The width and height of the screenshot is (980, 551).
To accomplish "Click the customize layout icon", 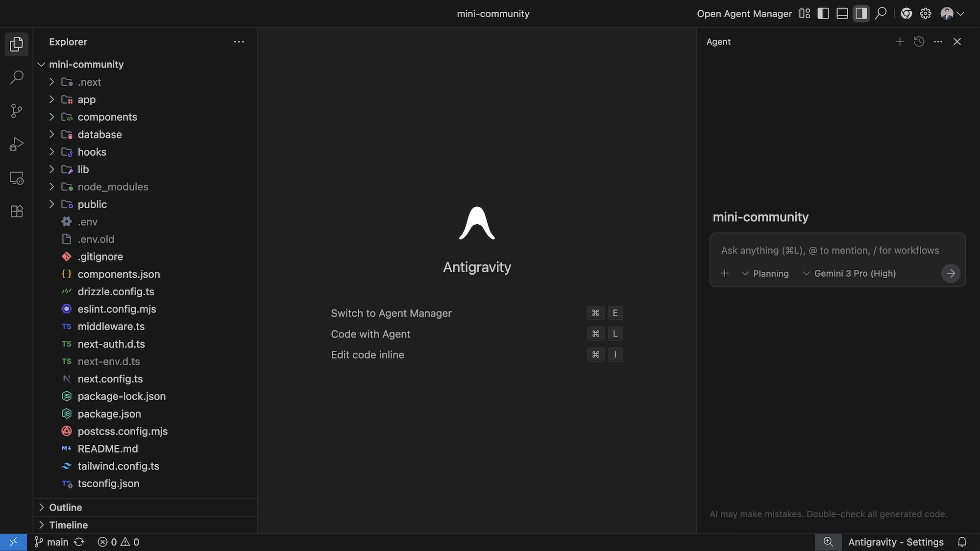I will (x=804, y=13).
